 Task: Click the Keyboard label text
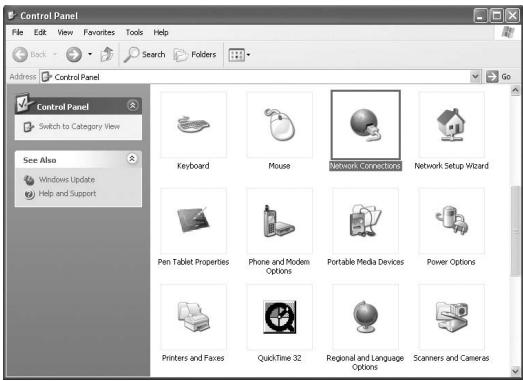point(193,166)
